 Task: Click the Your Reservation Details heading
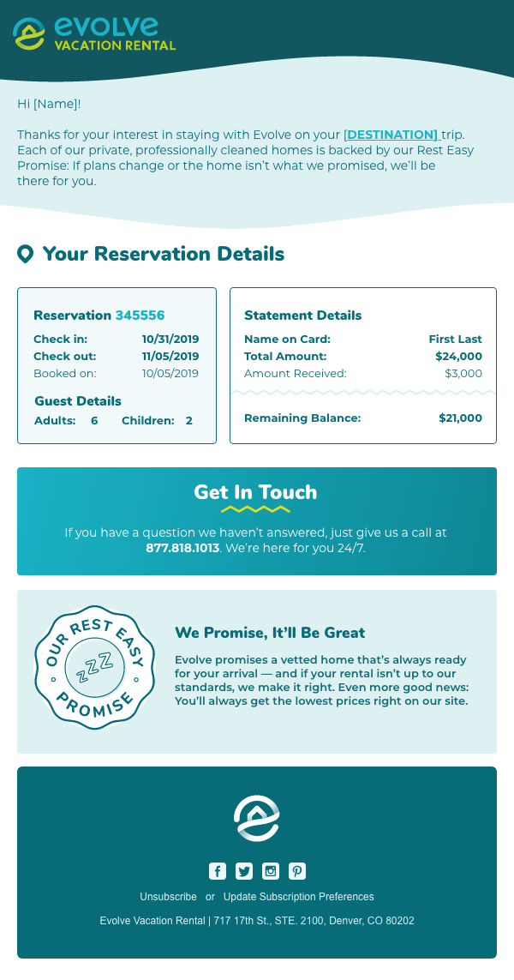coord(164,255)
